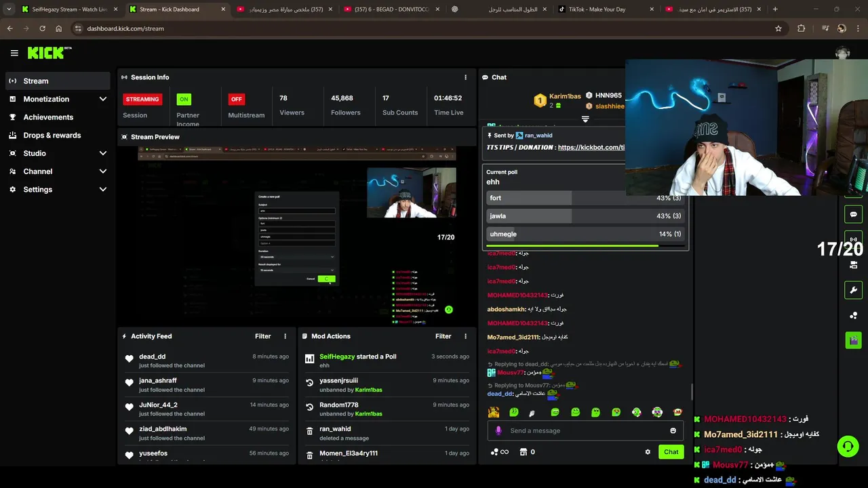Toggle the Multistream OFF badge
The image size is (868, 488).
click(237, 99)
